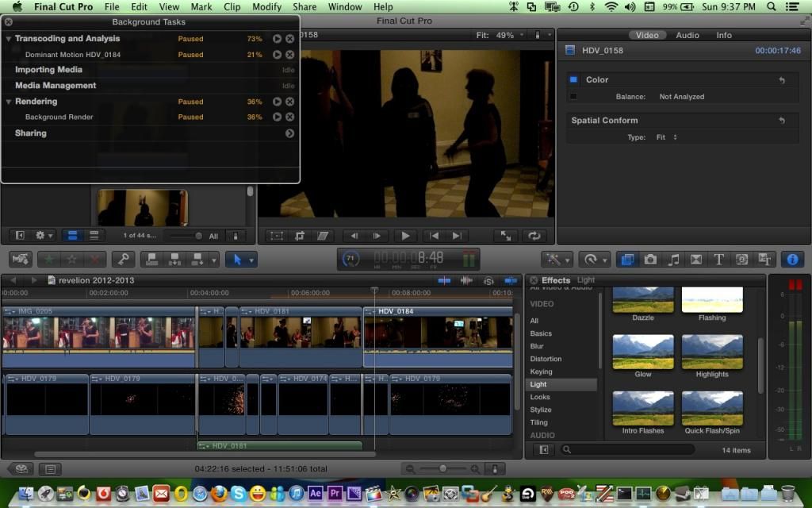Toggle audio skimming in the timeline

pyautogui.click(x=466, y=280)
